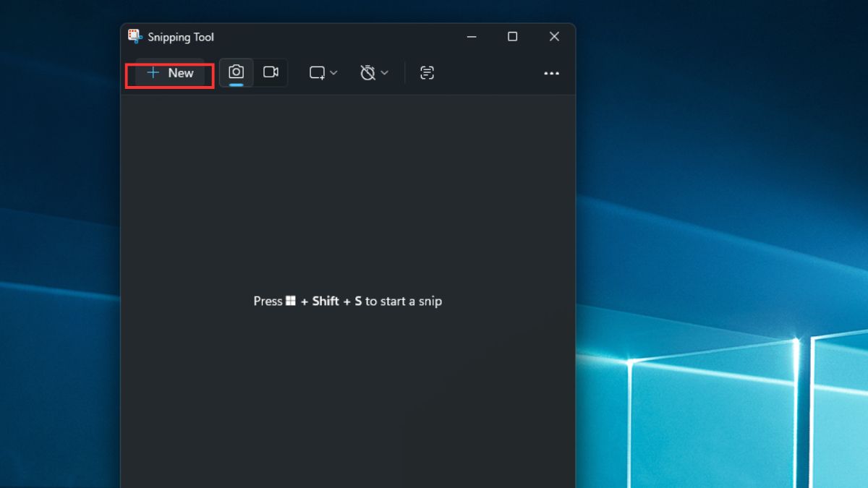Click the Snipping Tool app icon

[135, 36]
